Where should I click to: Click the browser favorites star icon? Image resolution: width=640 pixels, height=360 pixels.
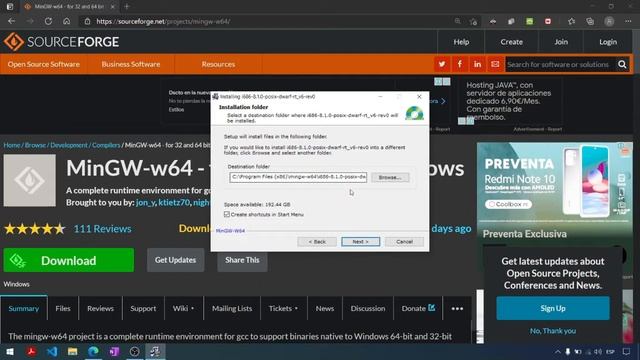571,21
